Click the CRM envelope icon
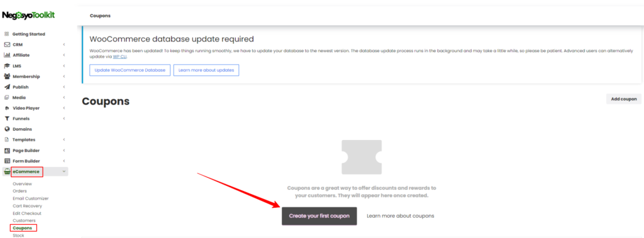The image size is (644, 238). coord(6,45)
